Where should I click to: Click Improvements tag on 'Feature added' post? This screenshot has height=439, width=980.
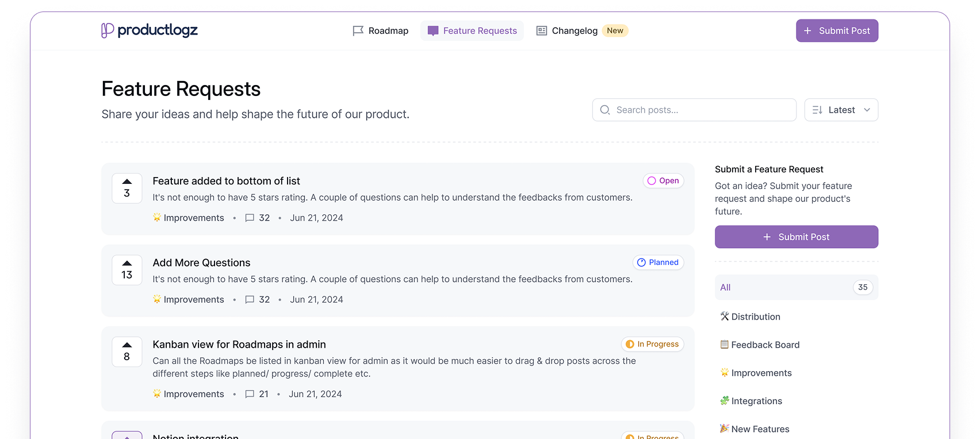pyautogui.click(x=189, y=218)
